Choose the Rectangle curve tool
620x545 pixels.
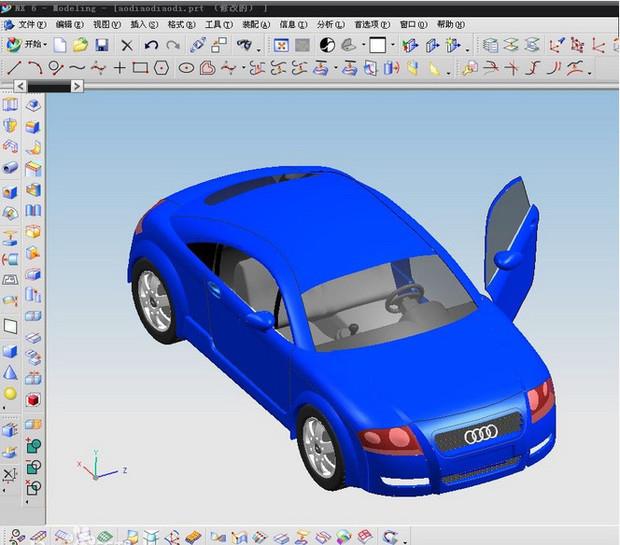pos(140,68)
